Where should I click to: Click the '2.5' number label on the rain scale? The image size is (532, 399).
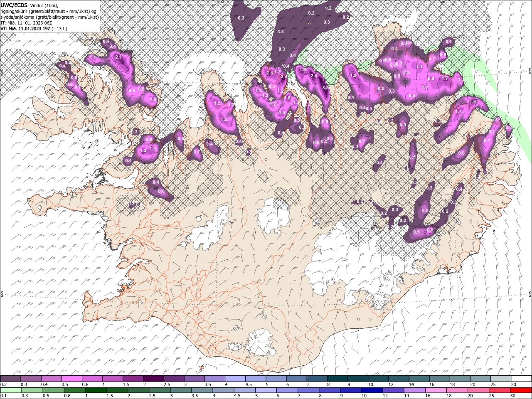tap(153, 396)
